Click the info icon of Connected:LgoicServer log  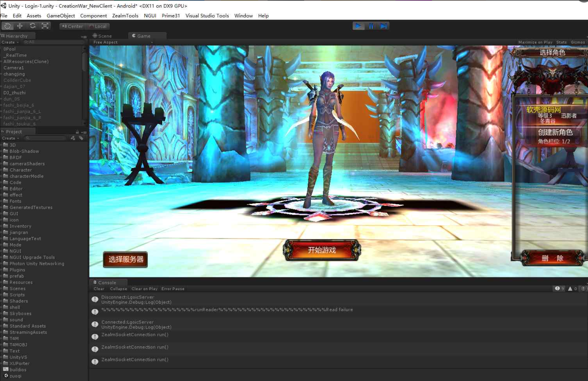click(95, 324)
